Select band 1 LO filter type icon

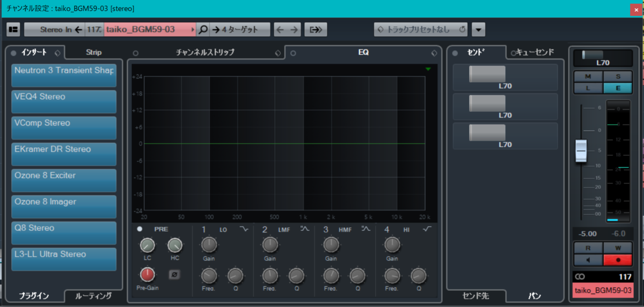point(245,229)
